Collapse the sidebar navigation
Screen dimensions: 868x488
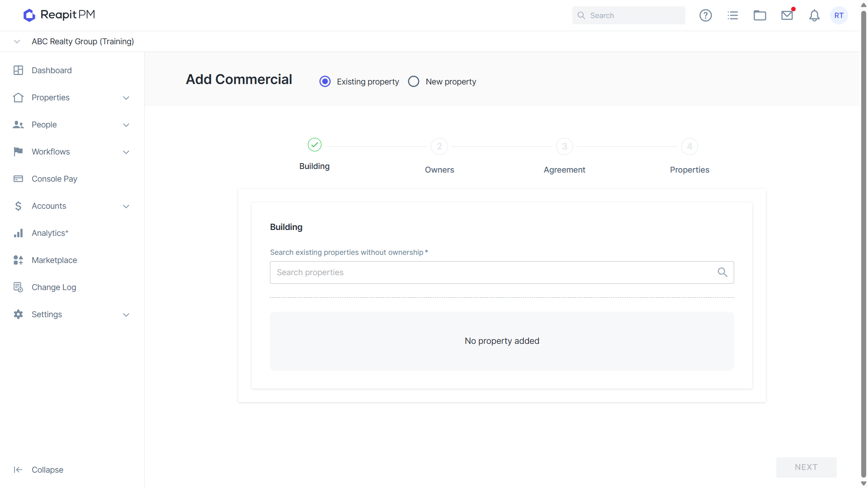[x=38, y=470]
